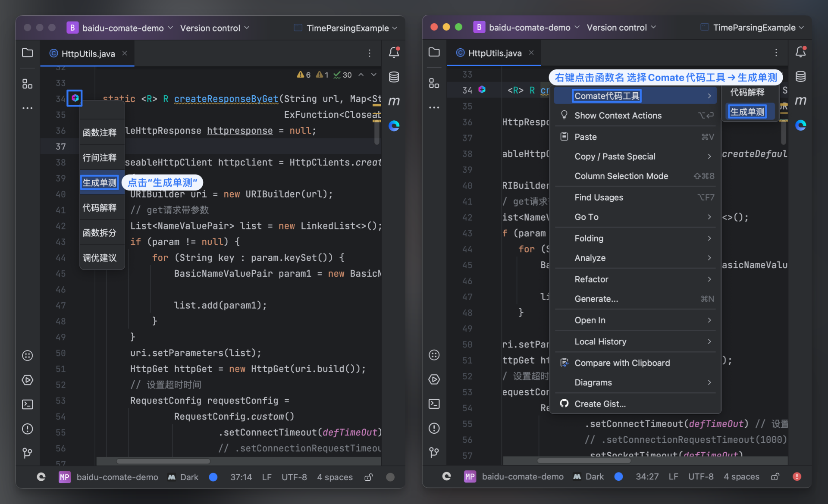
Task: Click the createResponseByGet method link
Action: point(226,99)
